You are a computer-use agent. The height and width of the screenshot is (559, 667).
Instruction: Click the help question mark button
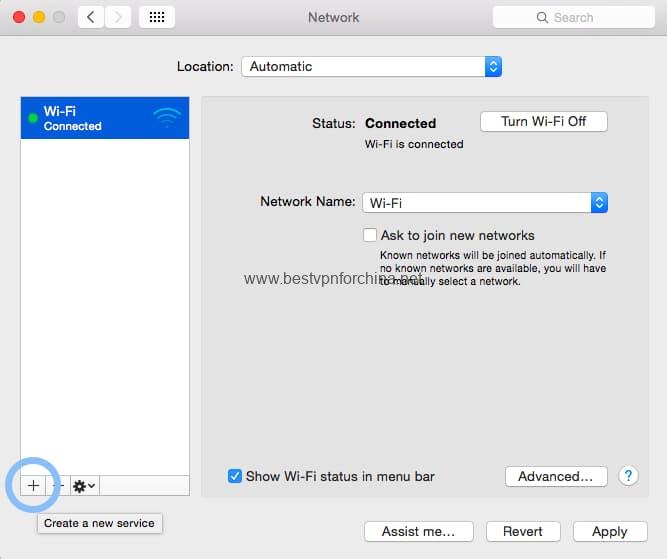pyautogui.click(x=628, y=476)
